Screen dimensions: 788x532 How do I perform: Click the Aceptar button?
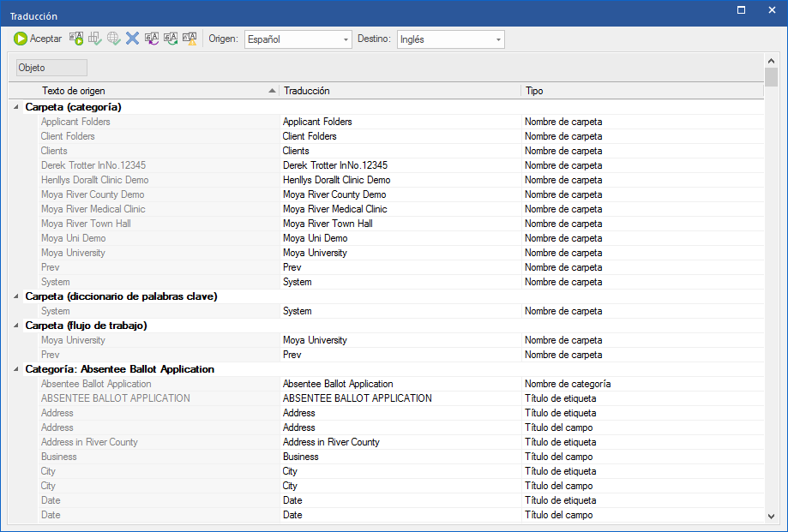tap(38, 39)
